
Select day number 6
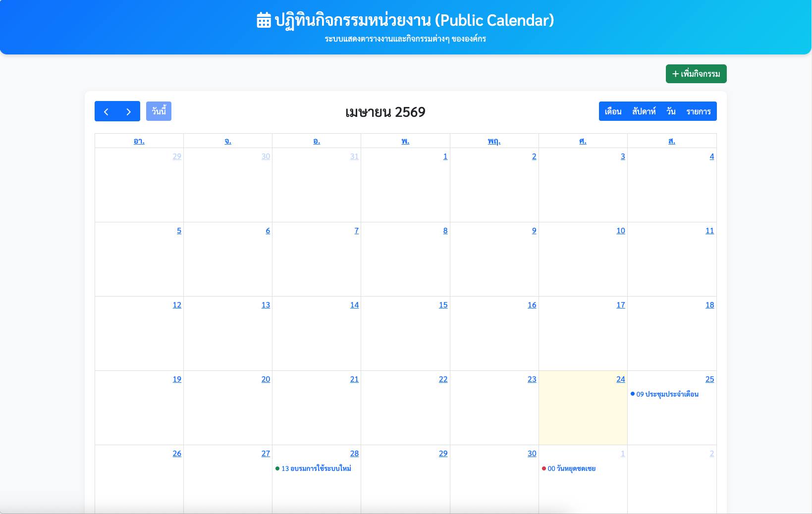point(268,231)
